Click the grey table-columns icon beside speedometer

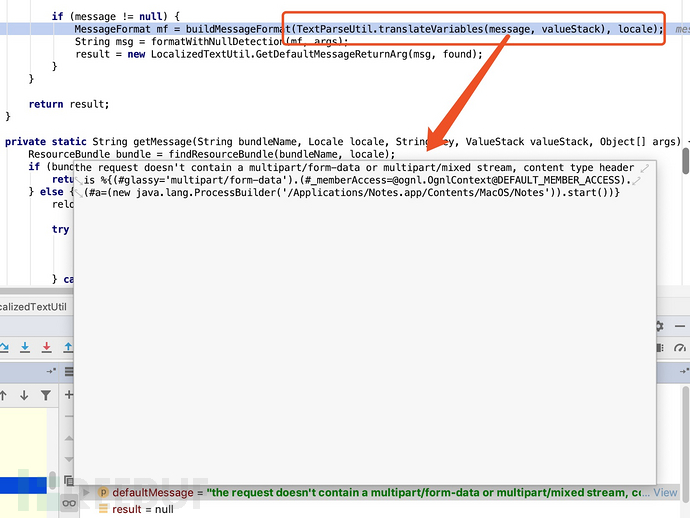(660, 348)
